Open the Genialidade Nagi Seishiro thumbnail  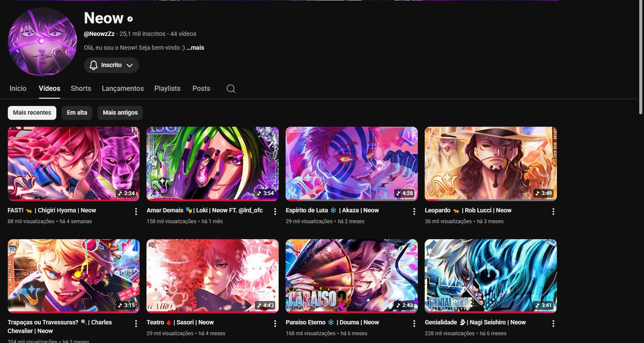491,276
